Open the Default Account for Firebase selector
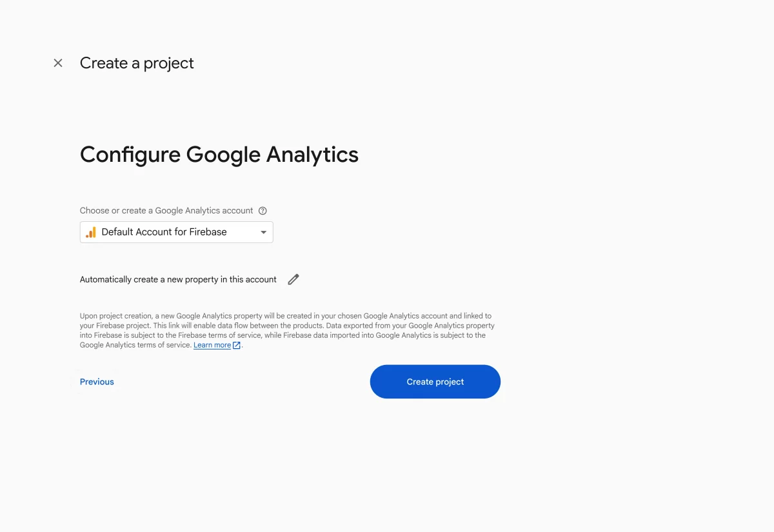Image resolution: width=774 pixels, height=532 pixels. click(x=176, y=232)
